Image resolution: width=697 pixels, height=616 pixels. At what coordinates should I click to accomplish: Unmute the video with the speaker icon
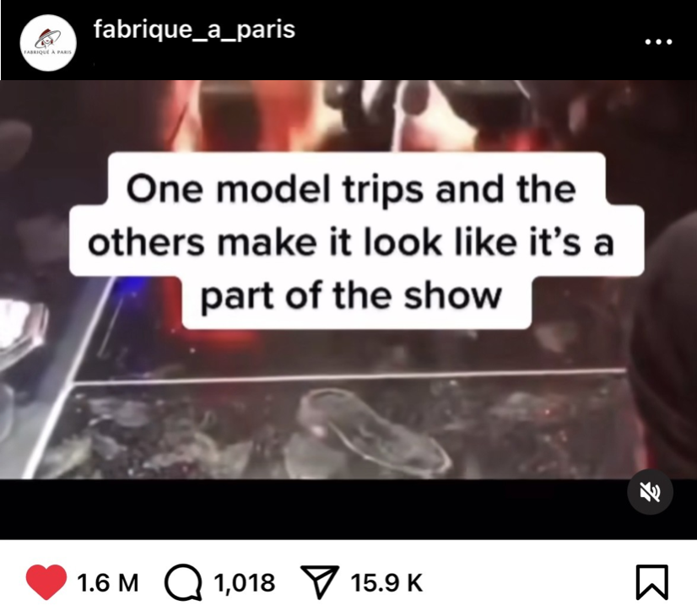(x=650, y=492)
